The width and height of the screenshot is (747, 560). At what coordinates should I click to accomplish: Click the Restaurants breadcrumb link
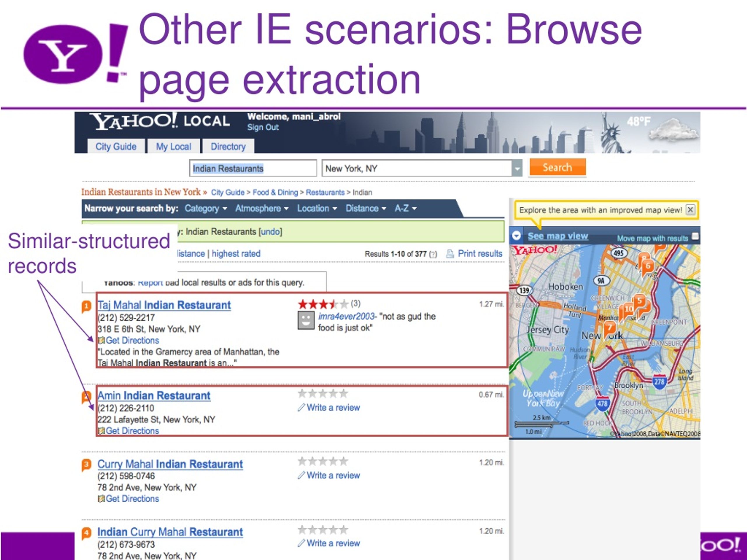tap(325, 192)
